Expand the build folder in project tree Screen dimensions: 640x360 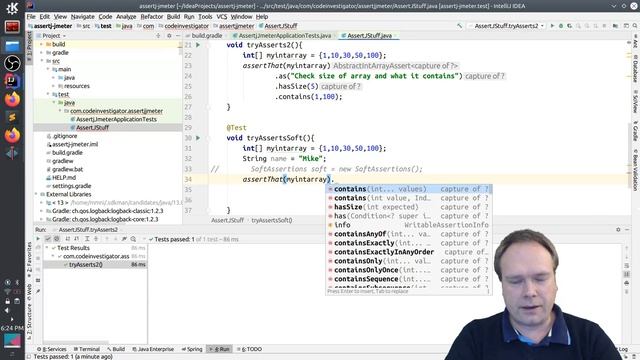coord(42,44)
